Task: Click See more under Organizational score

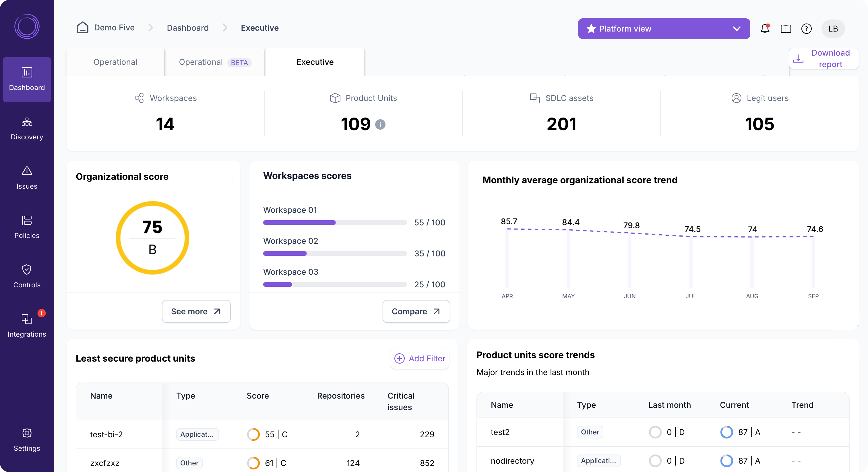Action: 196,311
